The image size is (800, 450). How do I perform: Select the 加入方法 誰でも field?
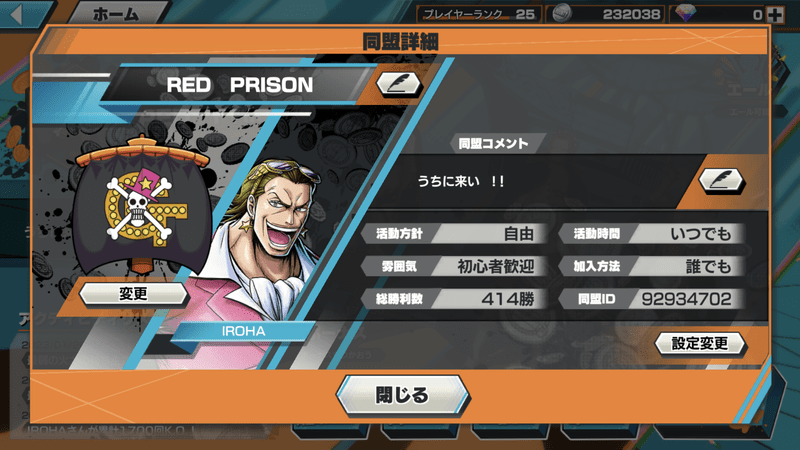652,266
